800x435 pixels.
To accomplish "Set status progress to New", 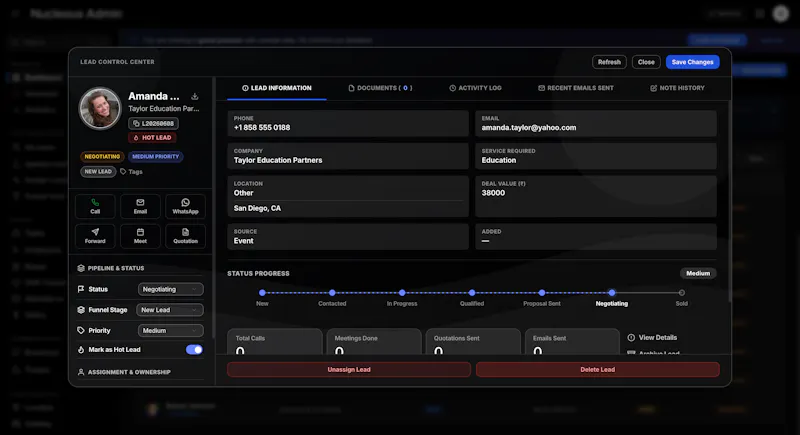I will [262, 293].
